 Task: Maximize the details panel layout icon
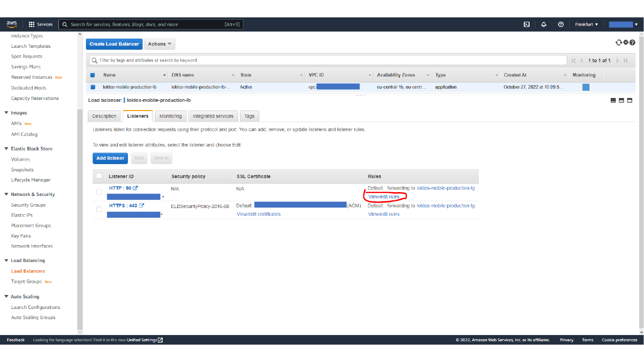(630, 100)
